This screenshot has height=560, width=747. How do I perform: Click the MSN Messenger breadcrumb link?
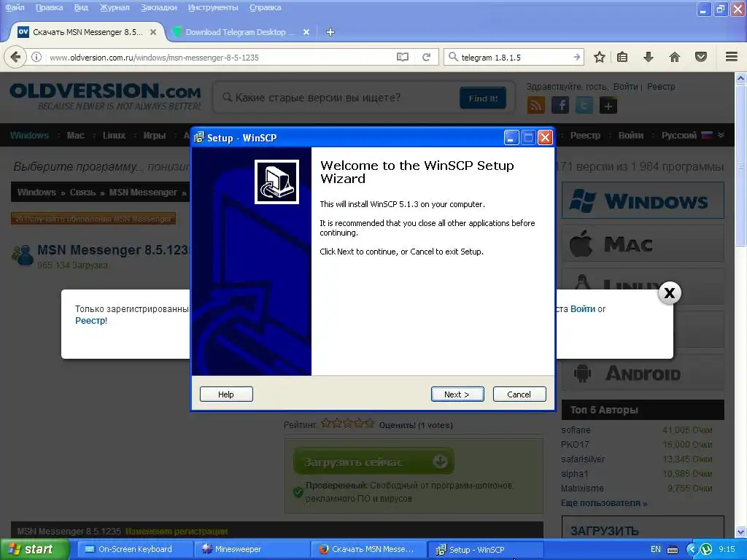(x=143, y=192)
